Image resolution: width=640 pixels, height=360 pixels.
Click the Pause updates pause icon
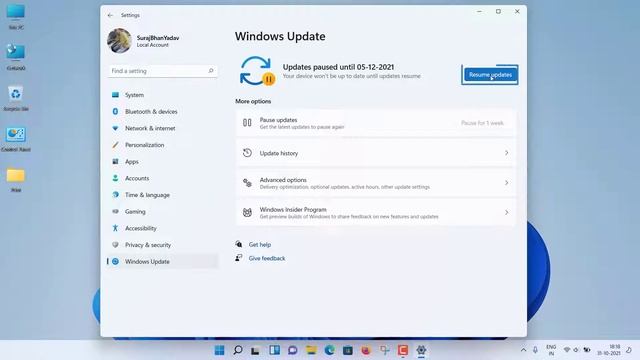click(x=247, y=123)
